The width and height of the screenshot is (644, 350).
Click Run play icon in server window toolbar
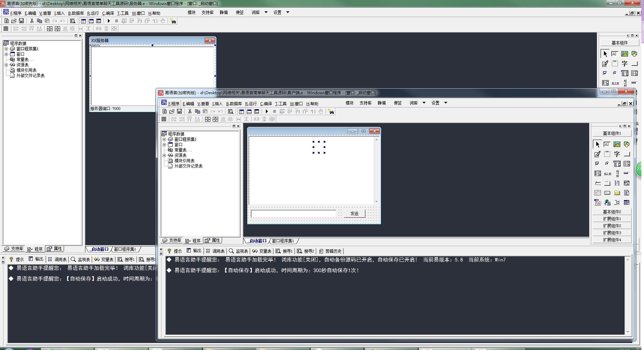pos(109,21)
